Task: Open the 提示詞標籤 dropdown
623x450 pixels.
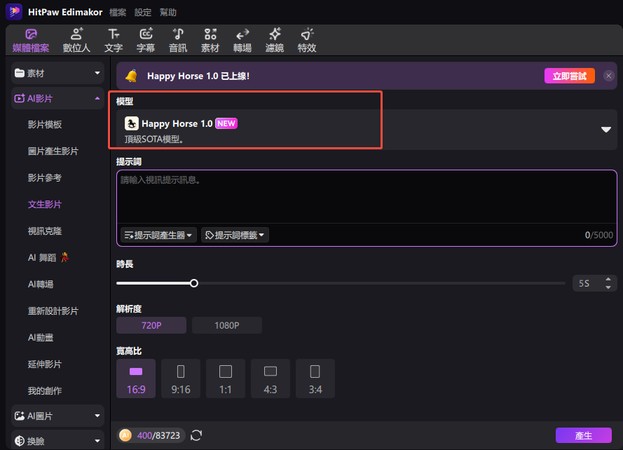Action: [x=235, y=235]
